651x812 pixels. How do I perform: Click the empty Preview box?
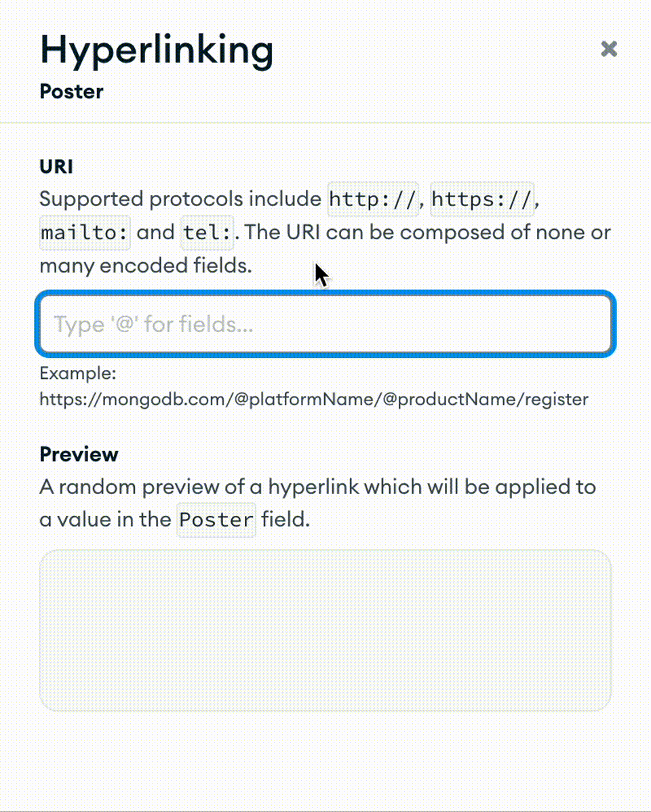tap(325, 629)
